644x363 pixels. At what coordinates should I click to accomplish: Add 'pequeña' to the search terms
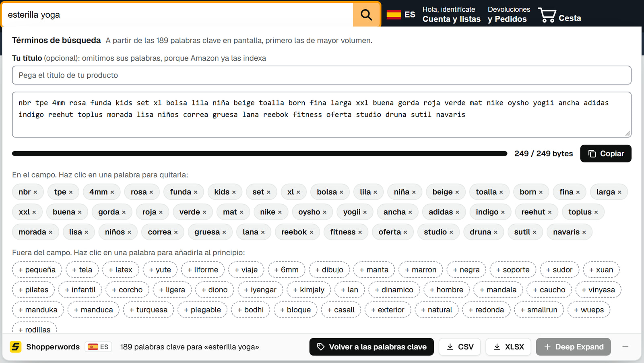pos(37,270)
